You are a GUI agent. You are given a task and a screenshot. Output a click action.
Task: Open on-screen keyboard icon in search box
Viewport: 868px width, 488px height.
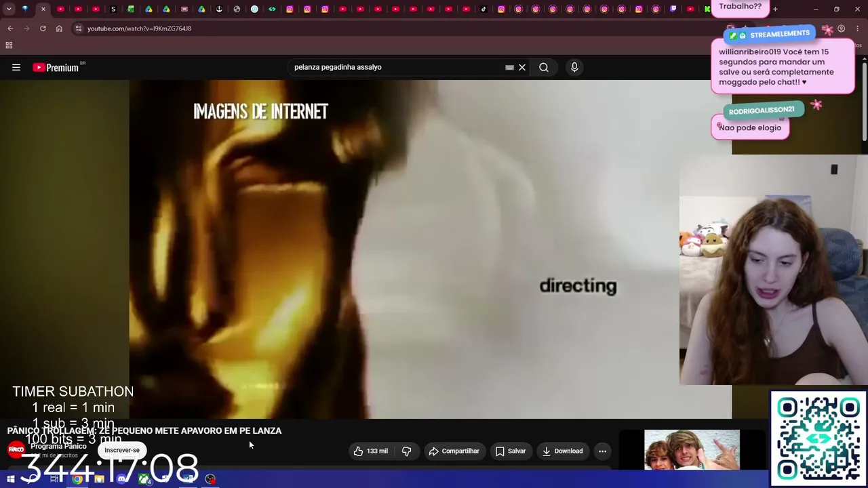pos(509,67)
